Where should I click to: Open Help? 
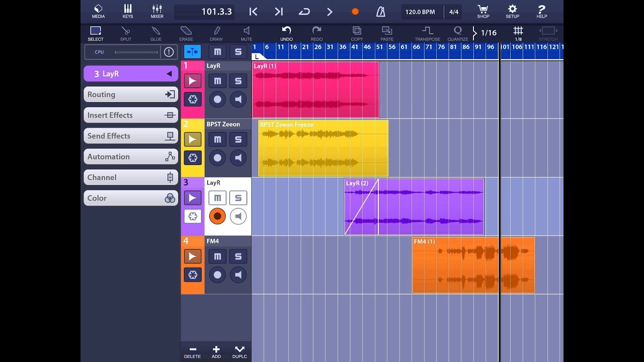pos(541,11)
